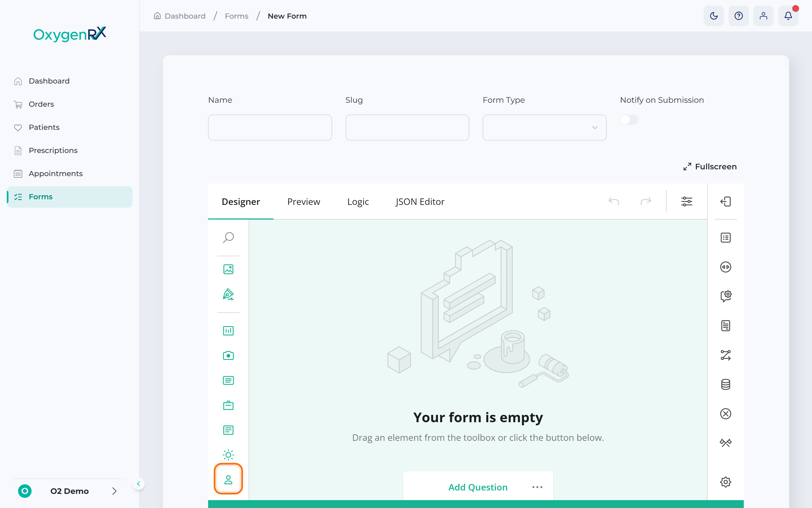The width and height of the screenshot is (812, 508).
Task: Open the crossed tools icon in property sidebar
Action: coord(725,443)
